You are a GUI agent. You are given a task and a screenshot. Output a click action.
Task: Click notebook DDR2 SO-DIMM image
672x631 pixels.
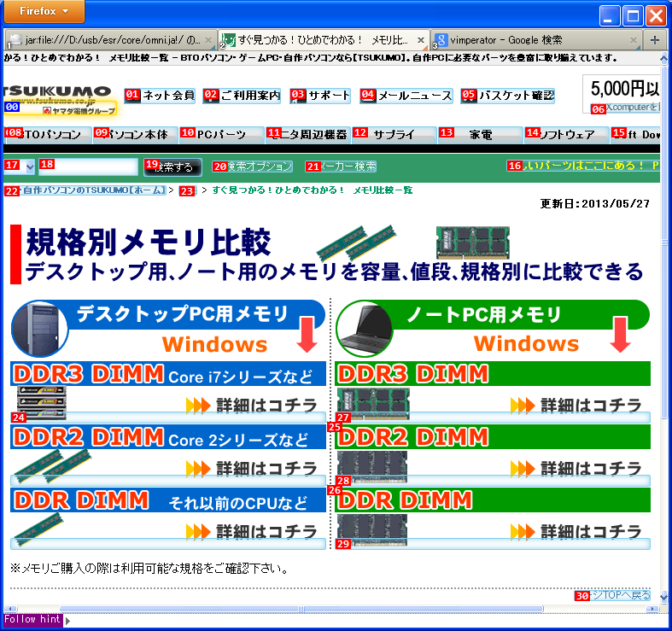372,467
